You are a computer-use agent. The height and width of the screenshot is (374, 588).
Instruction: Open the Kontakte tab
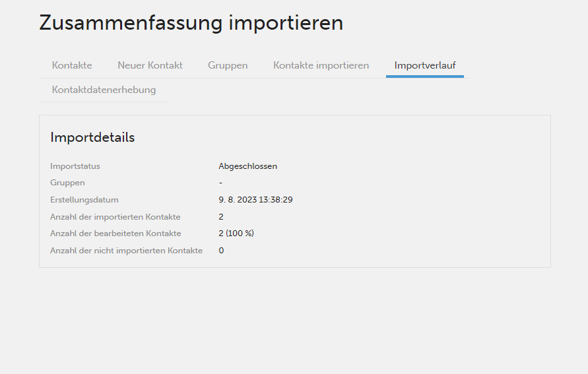click(72, 65)
